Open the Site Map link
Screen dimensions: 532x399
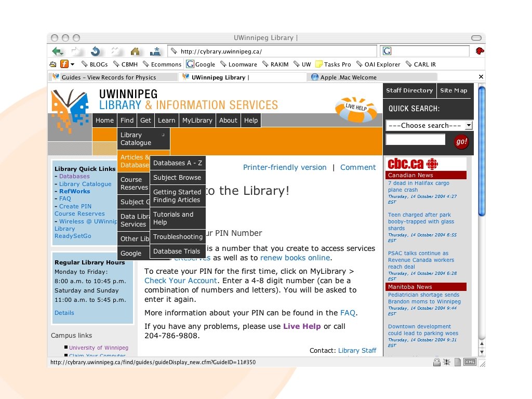click(454, 90)
